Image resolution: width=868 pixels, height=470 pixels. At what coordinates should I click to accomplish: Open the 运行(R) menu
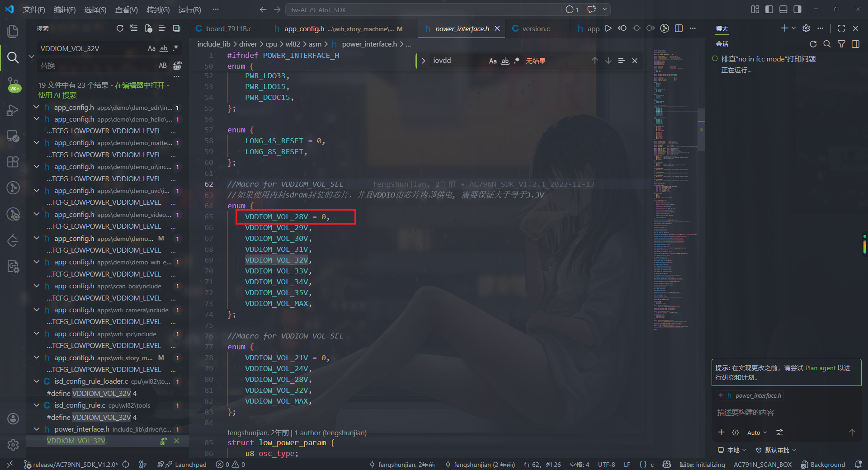pyautogui.click(x=189, y=9)
